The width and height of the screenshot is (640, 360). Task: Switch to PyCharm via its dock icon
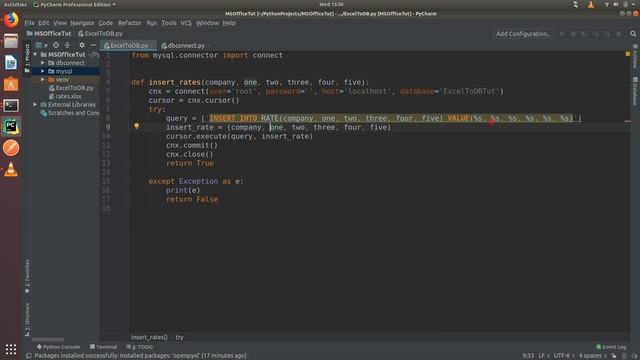point(11,127)
